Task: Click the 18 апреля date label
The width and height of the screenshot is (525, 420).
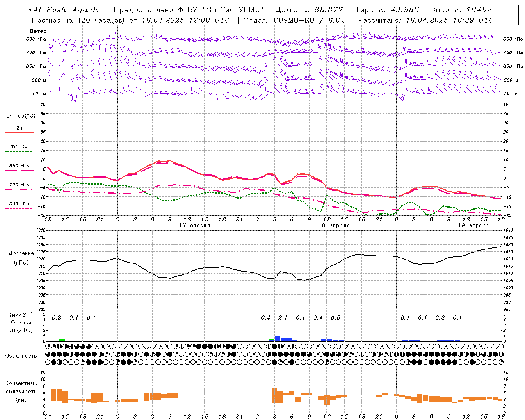Action: pos(334,226)
